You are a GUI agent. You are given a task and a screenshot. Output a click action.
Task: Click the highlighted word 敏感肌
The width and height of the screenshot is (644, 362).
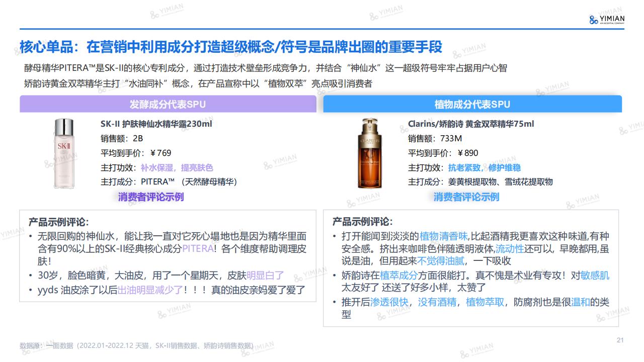pyautogui.click(x=595, y=275)
